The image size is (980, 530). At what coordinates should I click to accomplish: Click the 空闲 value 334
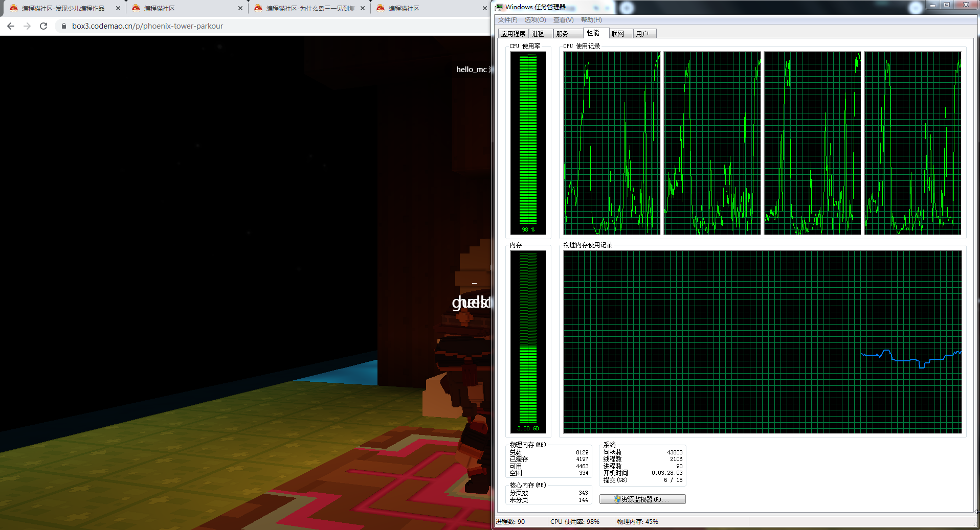pyautogui.click(x=584, y=473)
